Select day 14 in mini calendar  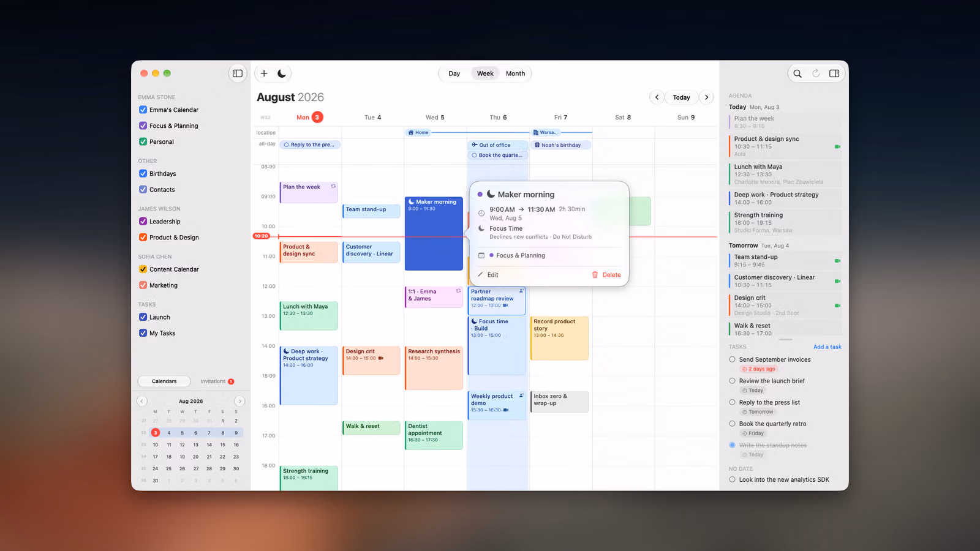(x=209, y=445)
